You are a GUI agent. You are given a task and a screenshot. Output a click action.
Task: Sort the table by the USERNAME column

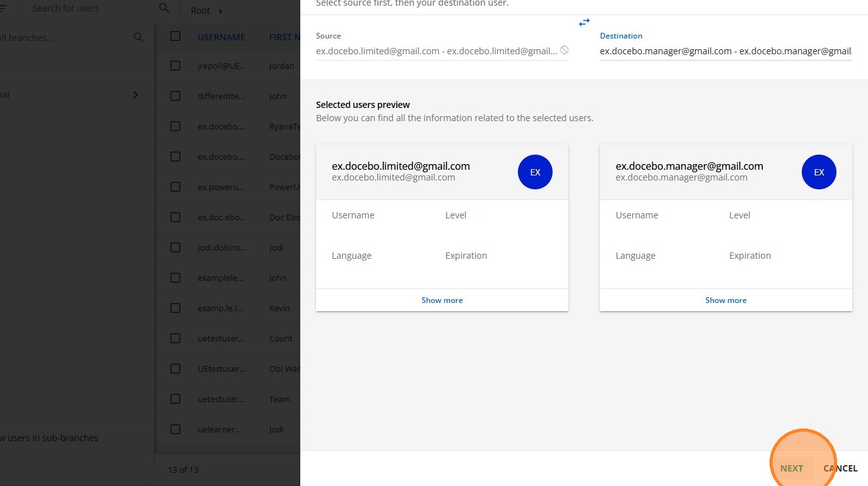[221, 37]
